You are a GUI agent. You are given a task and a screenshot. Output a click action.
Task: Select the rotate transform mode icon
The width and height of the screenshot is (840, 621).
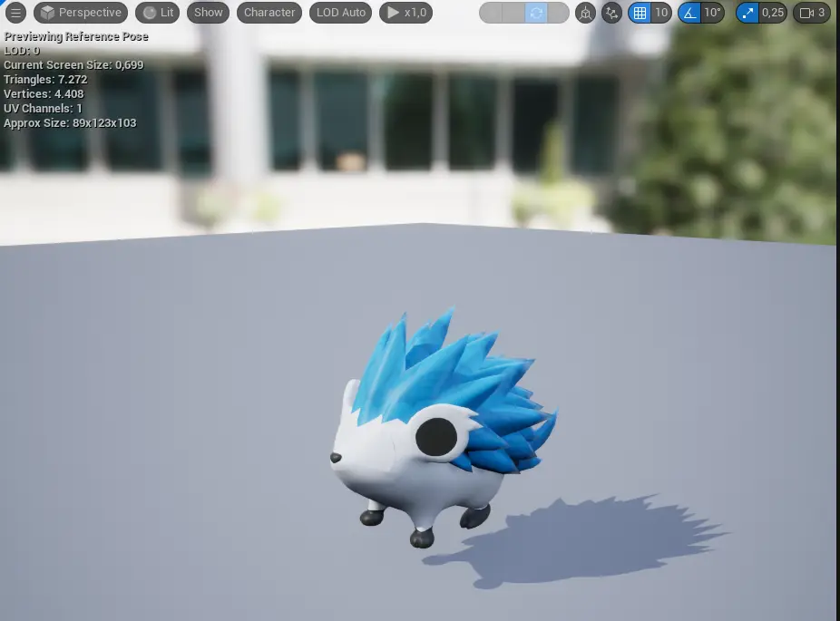tap(536, 13)
